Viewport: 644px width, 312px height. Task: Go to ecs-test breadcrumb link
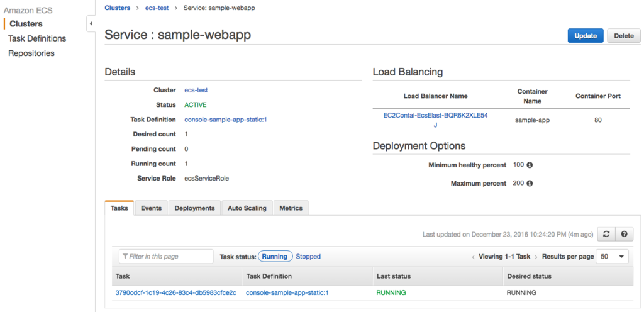point(157,8)
